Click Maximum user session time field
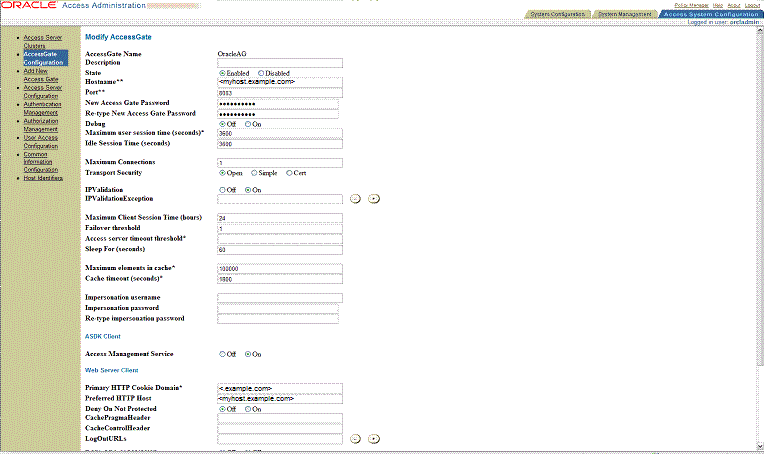765x454 pixels. pyautogui.click(x=280, y=133)
